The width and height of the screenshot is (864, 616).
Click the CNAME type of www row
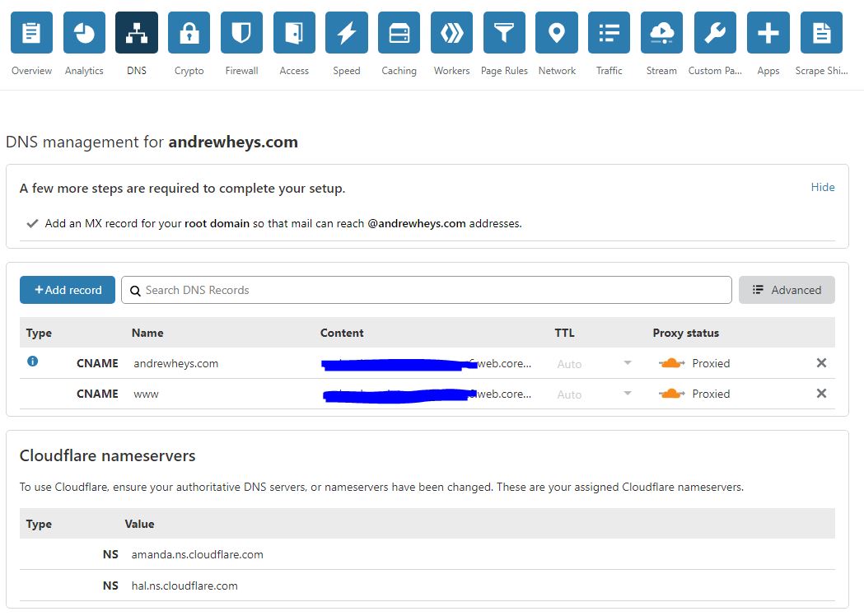pyautogui.click(x=97, y=394)
